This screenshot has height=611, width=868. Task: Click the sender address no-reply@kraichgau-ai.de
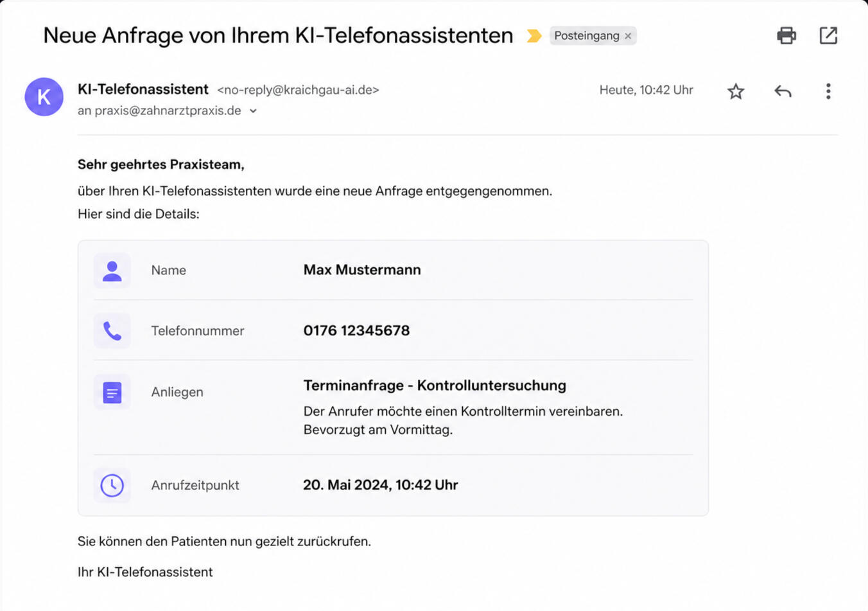(x=298, y=90)
